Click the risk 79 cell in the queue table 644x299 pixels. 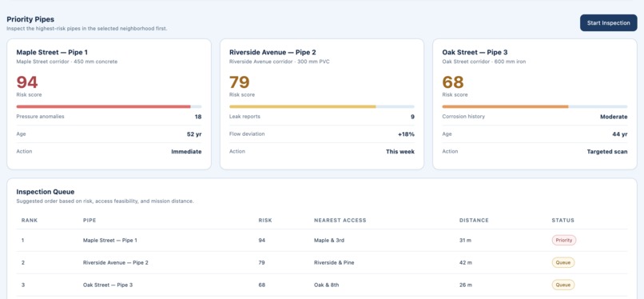(x=261, y=262)
